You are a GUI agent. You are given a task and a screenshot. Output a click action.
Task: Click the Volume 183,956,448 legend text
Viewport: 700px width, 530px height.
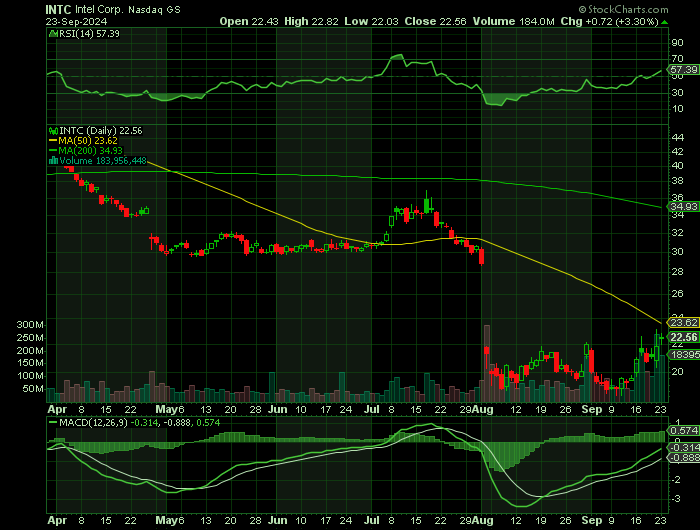coord(103,161)
